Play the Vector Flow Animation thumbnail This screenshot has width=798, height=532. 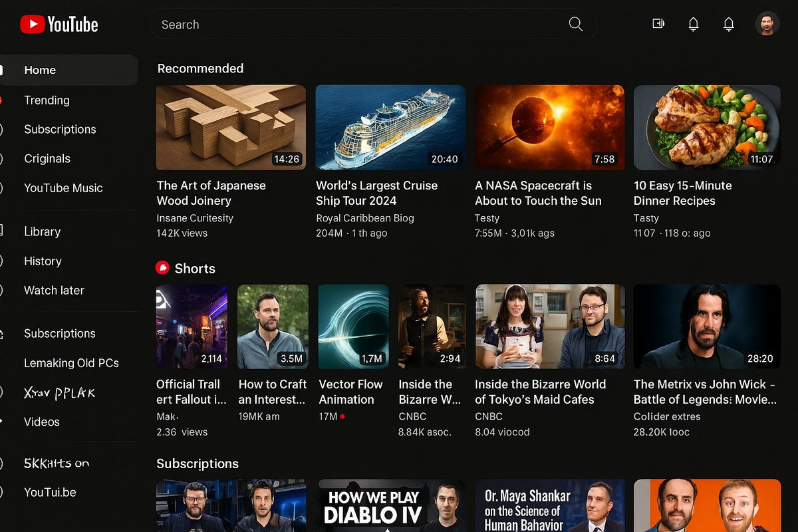tap(353, 327)
